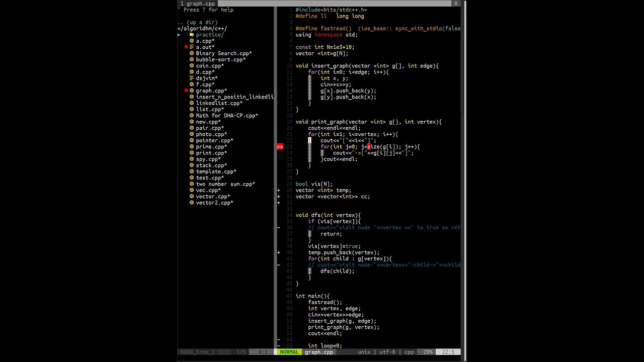This screenshot has height=362, width=644.
Task: Click graph.cpp filename in the status line
Action: (x=319, y=352)
